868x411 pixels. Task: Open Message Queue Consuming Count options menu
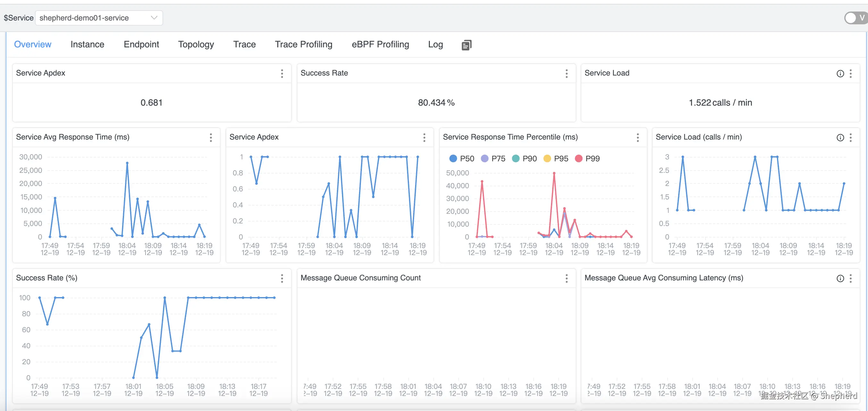tap(566, 278)
